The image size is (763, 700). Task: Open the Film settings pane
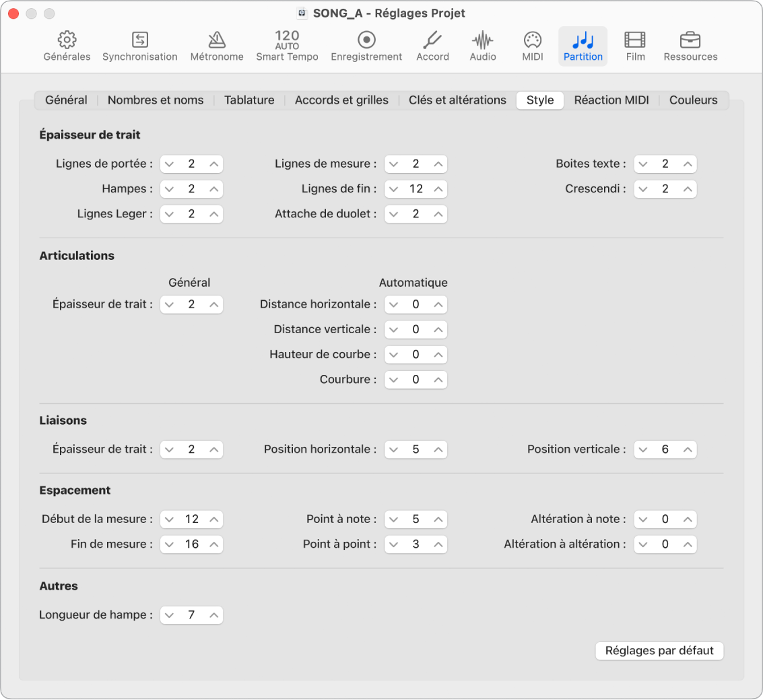635,46
